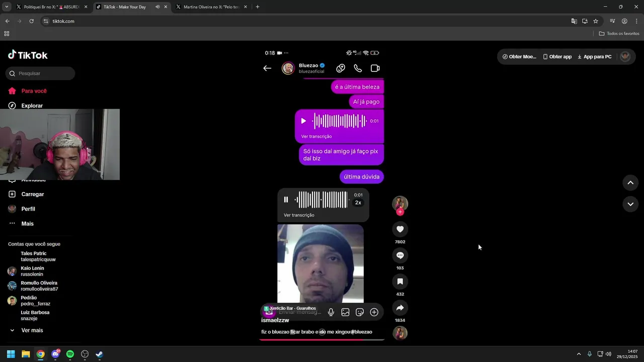Open the creator avatar beside the video

click(400, 203)
